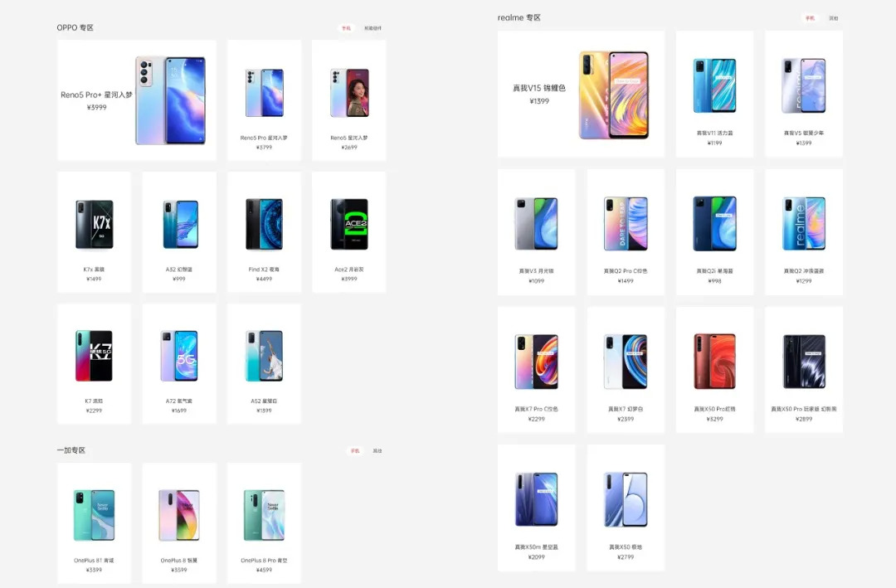The image size is (896, 588).
Task: Open realme V15 ¥1399 featured card
Action: tap(581, 94)
